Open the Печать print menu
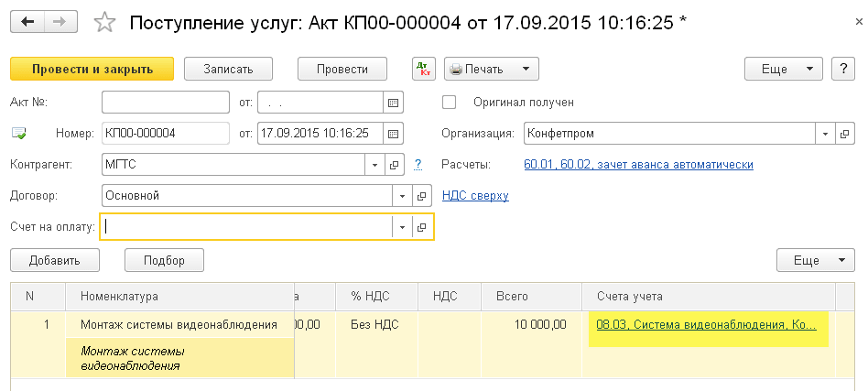 click(491, 69)
